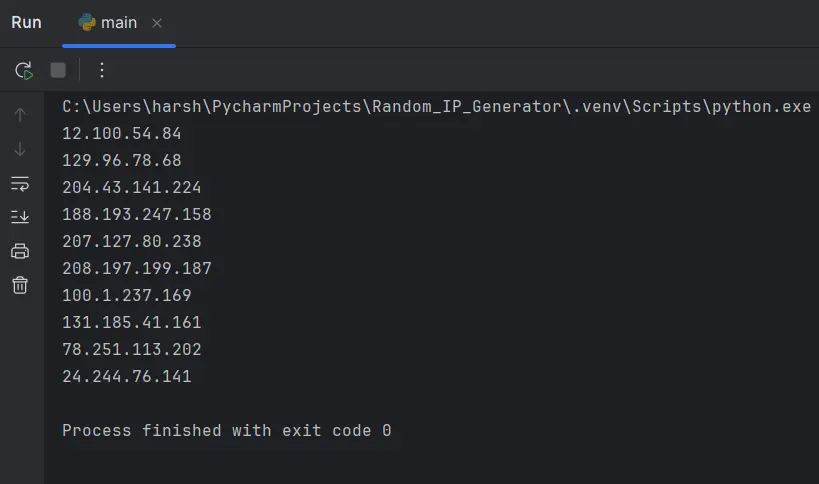The image size is (819, 484).
Task: Click the Process finished exit code line
Action: [x=227, y=430]
